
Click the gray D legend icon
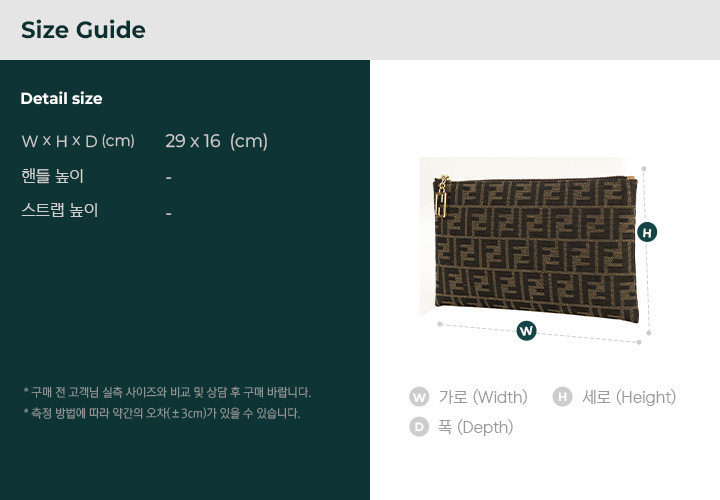click(x=419, y=427)
